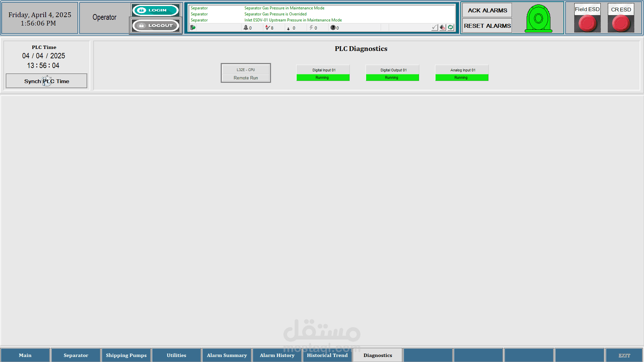The image size is (644, 362).
Task: Click the LOGOUT button
Action: (156, 25)
